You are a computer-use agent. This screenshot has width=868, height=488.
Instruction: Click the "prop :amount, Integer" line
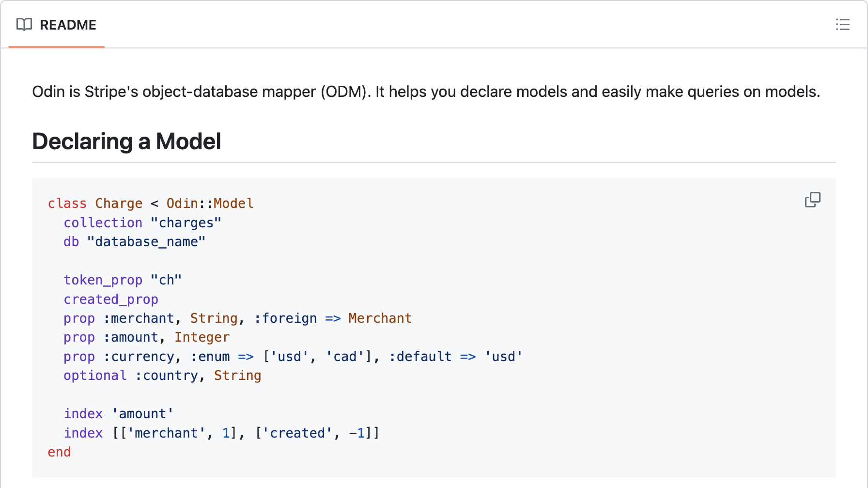[146, 337]
